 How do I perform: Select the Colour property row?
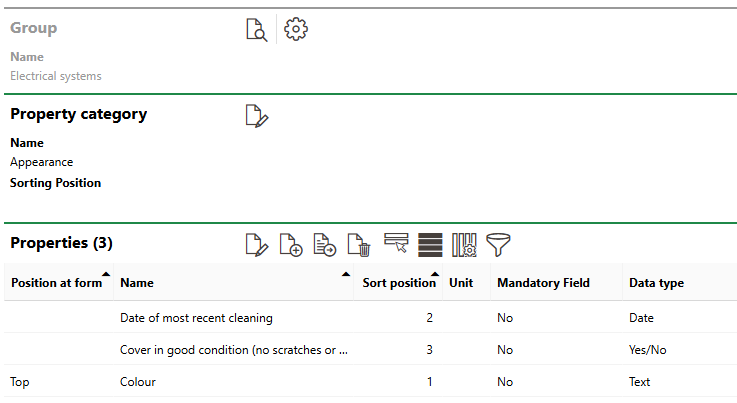[138, 382]
